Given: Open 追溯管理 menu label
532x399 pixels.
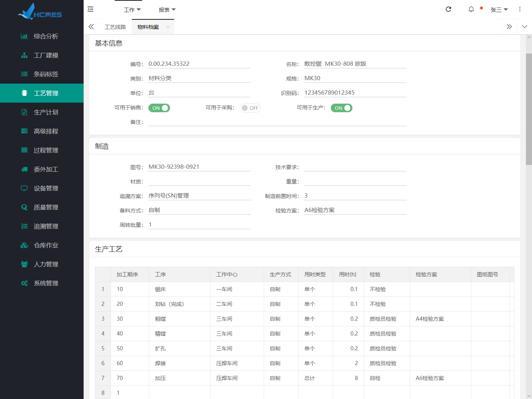Looking at the screenshot, I should (x=46, y=226).
